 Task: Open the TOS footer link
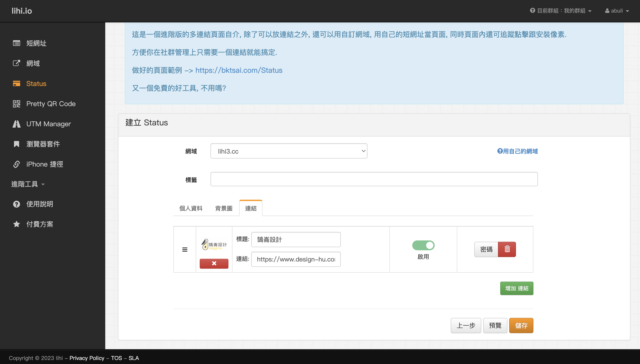(x=116, y=358)
